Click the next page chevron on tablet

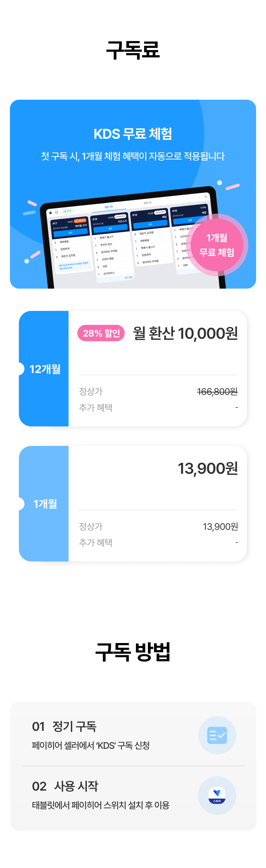[206, 196]
